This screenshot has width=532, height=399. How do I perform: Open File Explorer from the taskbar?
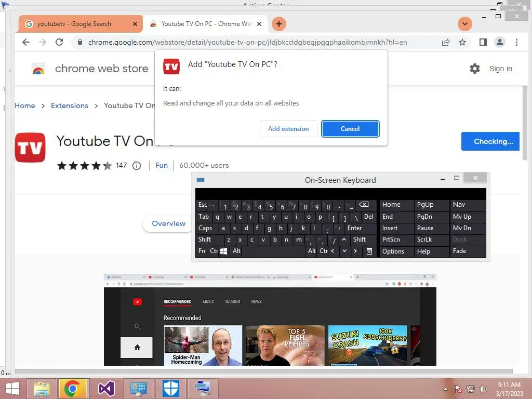tap(42, 389)
